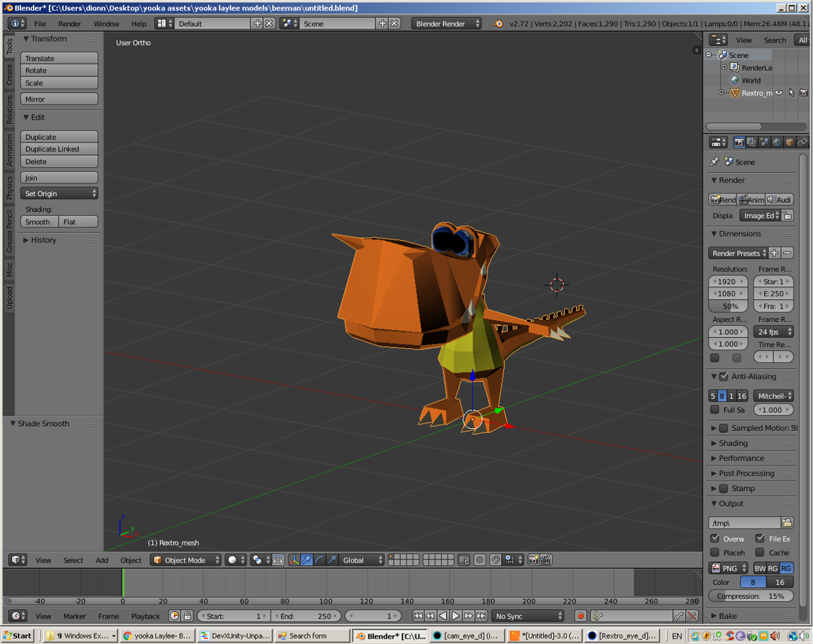Image resolution: width=813 pixels, height=644 pixels.
Task: Play the animation in reverse
Action: point(443,616)
